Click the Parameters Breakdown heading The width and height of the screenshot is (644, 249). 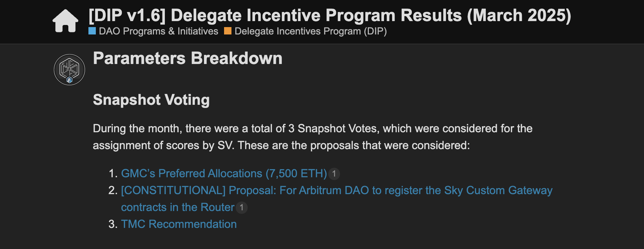187,58
